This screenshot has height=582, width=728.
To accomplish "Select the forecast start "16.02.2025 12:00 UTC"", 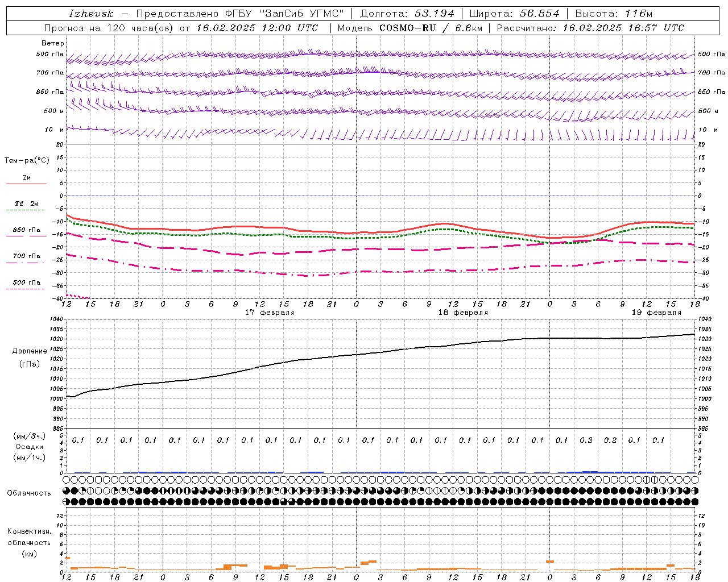I will 257,28.
